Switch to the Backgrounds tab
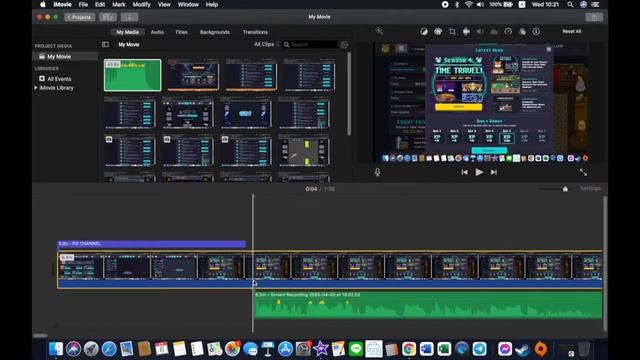 click(215, 32)
